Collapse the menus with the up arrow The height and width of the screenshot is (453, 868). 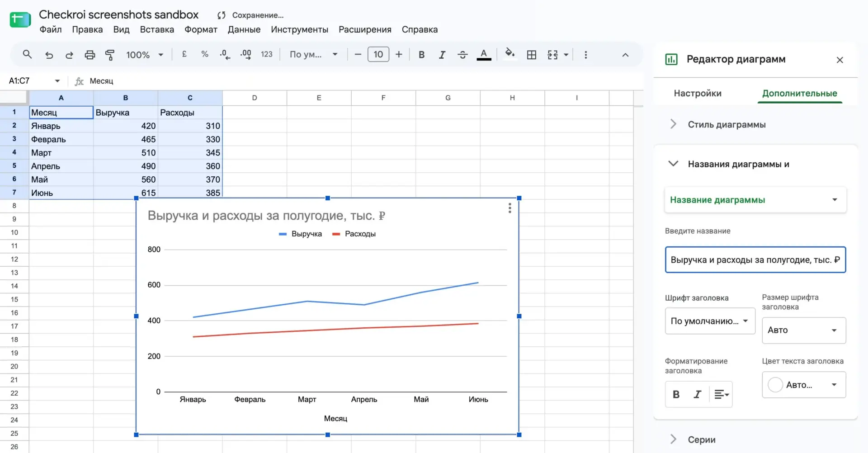click(625, 55)
